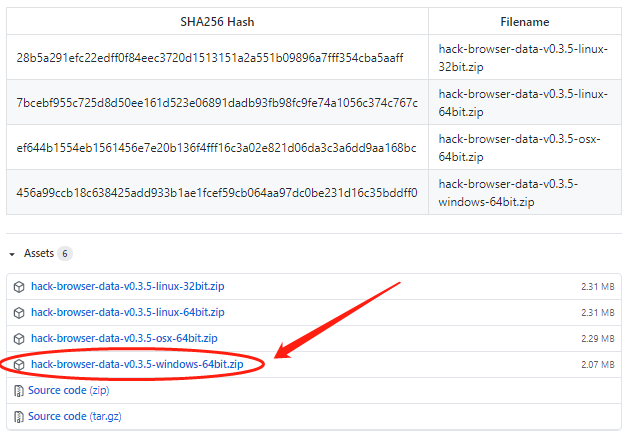Click package icon beside windows-64bit.zip asset
The image size is (630, 445).
coord(19,364)
